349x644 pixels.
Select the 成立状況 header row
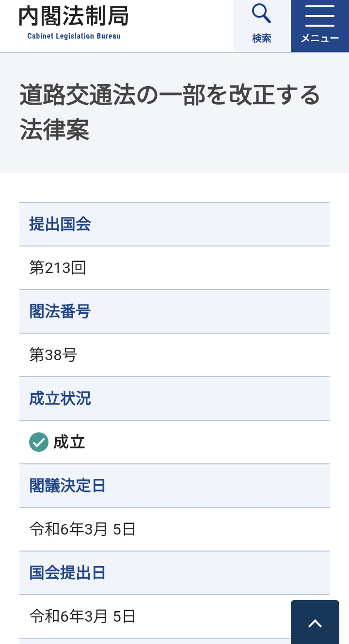tap(174, 399)
